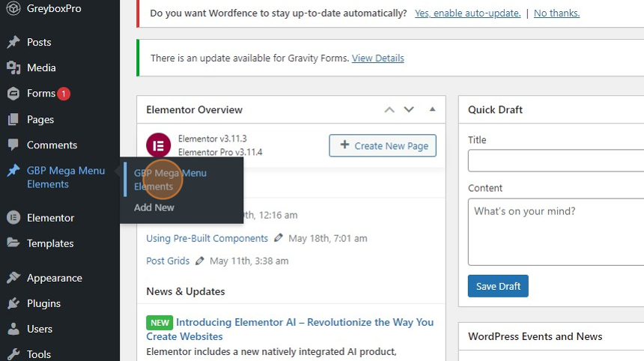Click the Forms sidebar icon

tap(13, 94)
